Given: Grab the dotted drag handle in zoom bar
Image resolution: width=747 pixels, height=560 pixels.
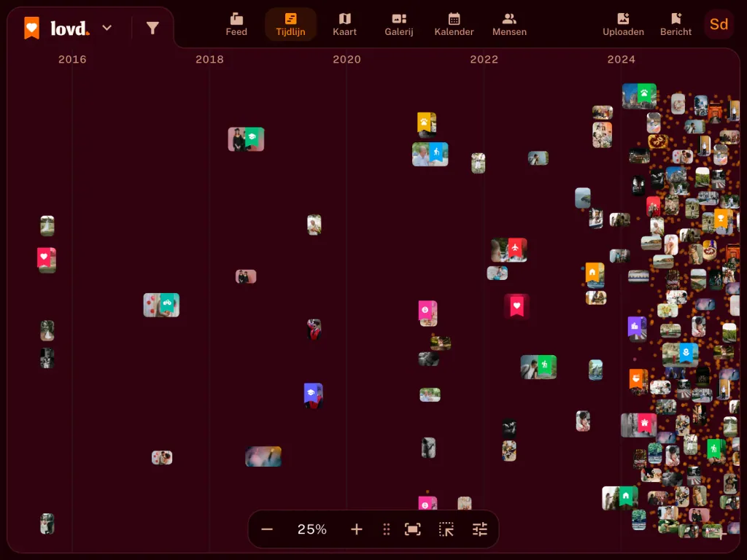Looking at the screenshot, I should click(387, 529).
